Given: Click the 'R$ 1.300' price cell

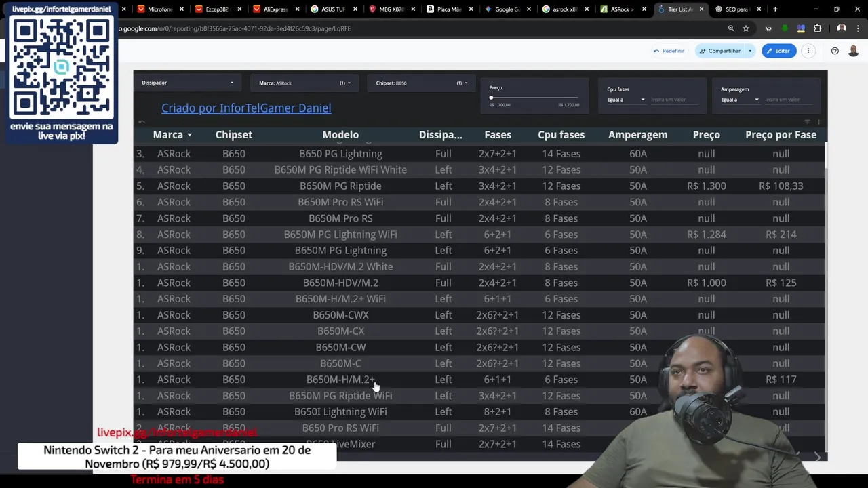Looking at the screenshot, I should [x=706, y=186].
